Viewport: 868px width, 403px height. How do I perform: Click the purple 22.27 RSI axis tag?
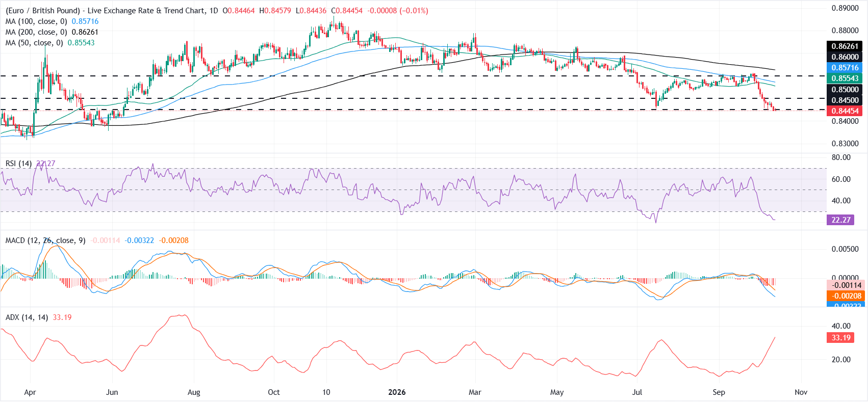840,220
